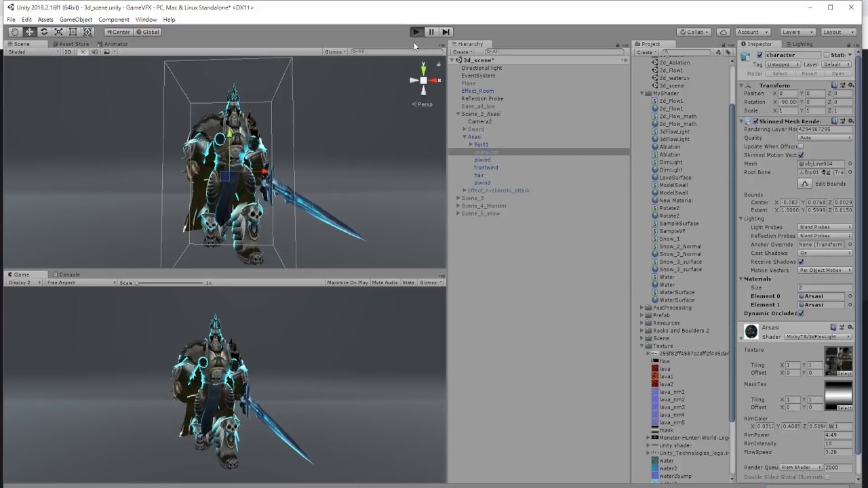Open the Layer dropdown showing Default
Viewport: 868px width, 488px height.
[x=837, y=64]
